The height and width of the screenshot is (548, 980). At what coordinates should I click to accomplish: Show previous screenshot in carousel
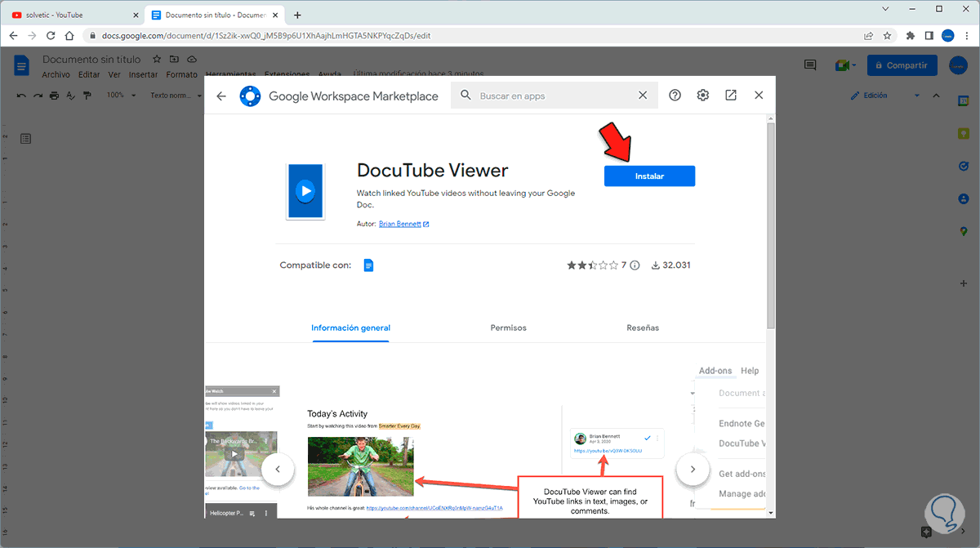pyautogui.click(x=278, y=470)
